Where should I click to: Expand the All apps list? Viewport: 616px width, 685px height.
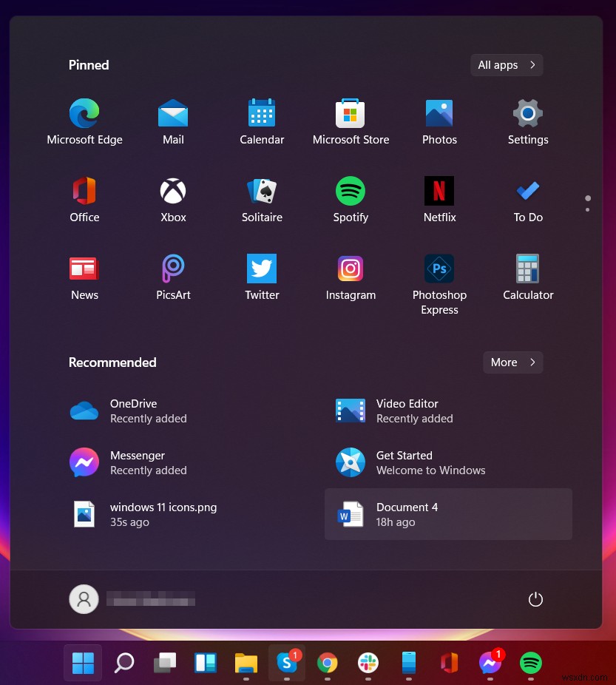(x=506, y=65)
